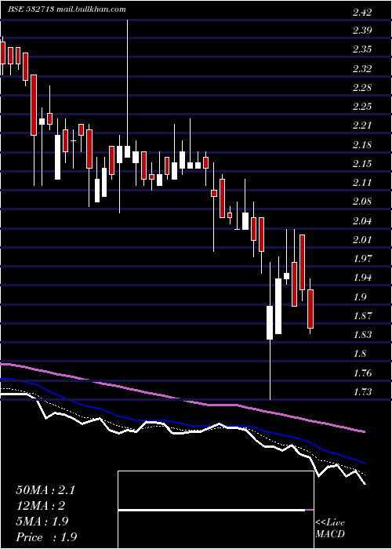Click the 'Price : 1.9' readout

[x=46, y=536]
